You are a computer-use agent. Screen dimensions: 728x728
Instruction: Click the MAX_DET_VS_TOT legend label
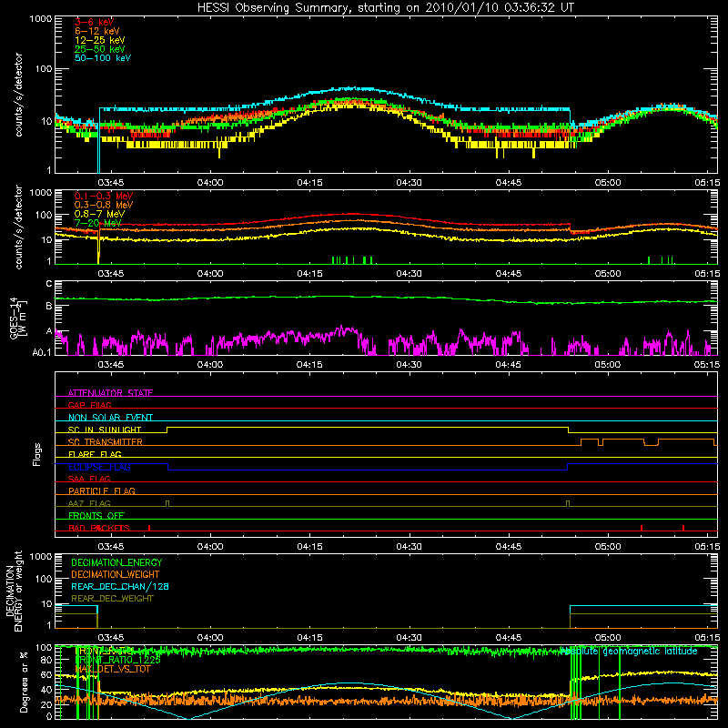pos(112,670)
